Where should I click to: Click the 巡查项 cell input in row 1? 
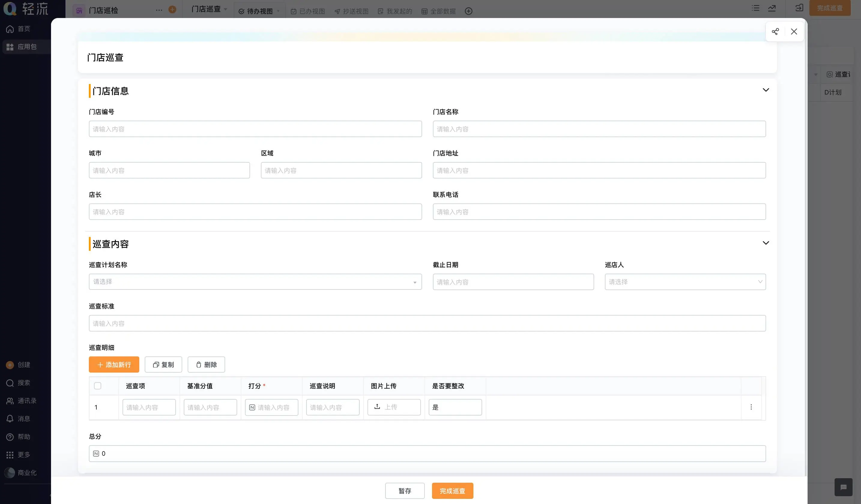(x=149, y=407)
